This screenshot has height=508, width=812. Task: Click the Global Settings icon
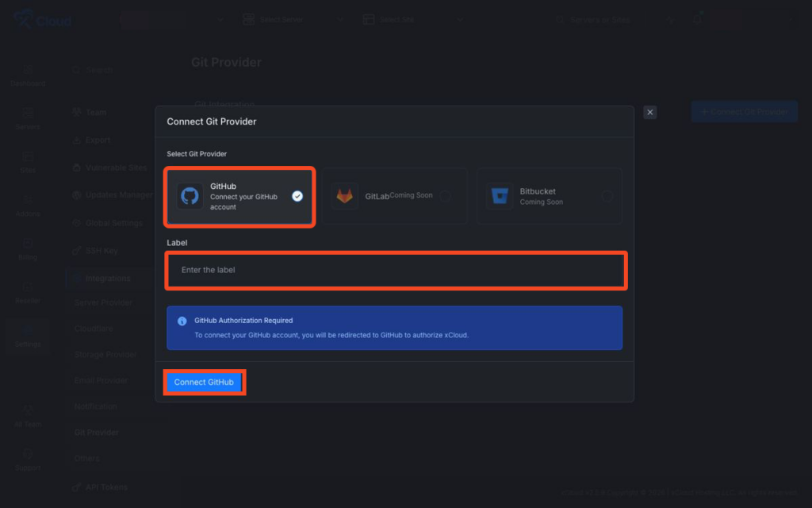77,223
